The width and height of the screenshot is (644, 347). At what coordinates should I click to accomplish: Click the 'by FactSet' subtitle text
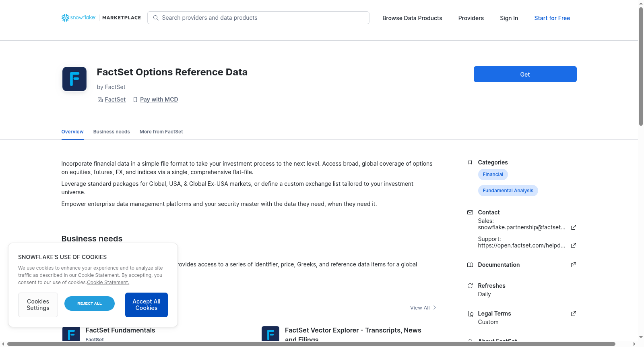click(x=111, y=87)
